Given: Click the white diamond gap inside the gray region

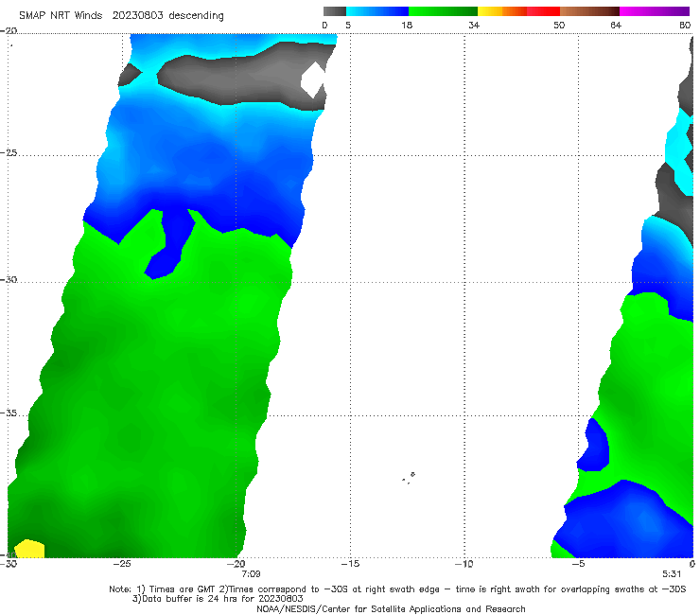Looking at the screenshot, I should (x=313, y=79).
